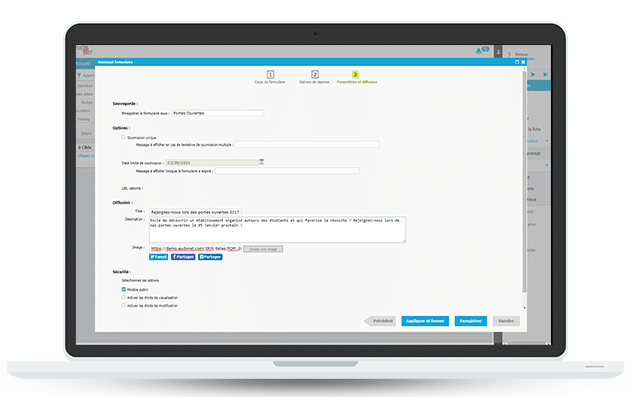Screen dimensions: 635x397
Task: Share via the Facebook Partager button
Action: (x=183, y=257)
